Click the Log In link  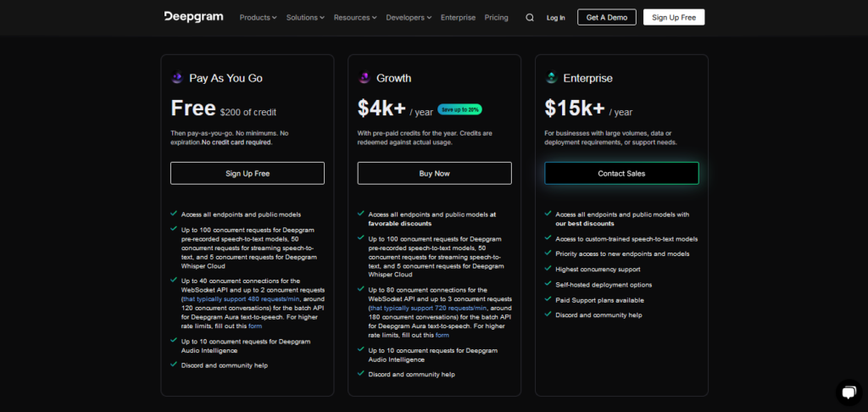point(556,17)
